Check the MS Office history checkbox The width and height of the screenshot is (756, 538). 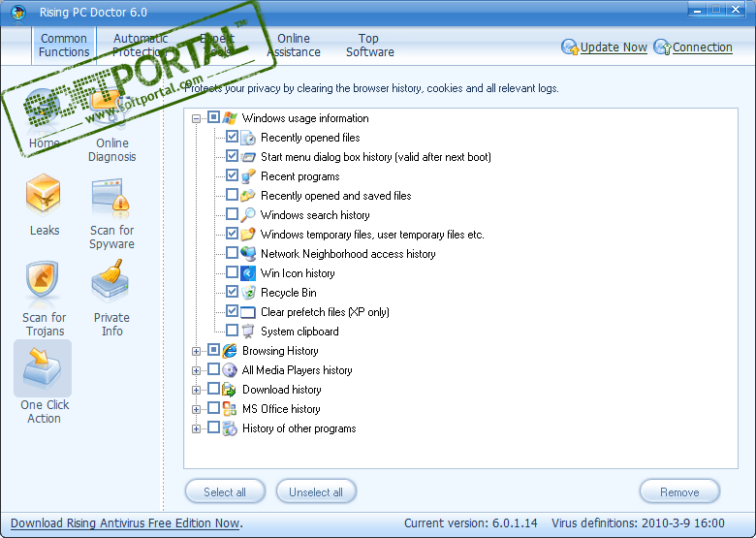(213, 408)
